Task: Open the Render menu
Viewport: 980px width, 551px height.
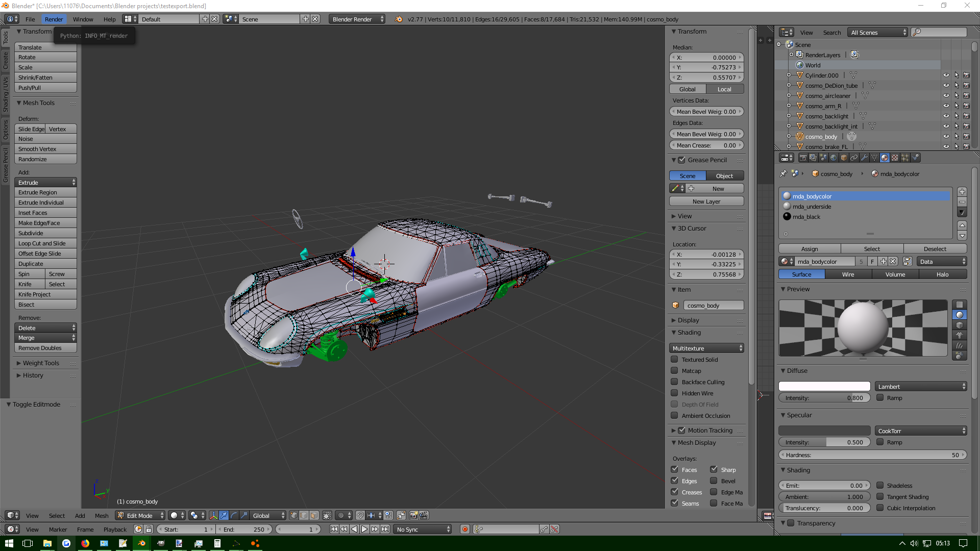Action: tap(54, 19)
